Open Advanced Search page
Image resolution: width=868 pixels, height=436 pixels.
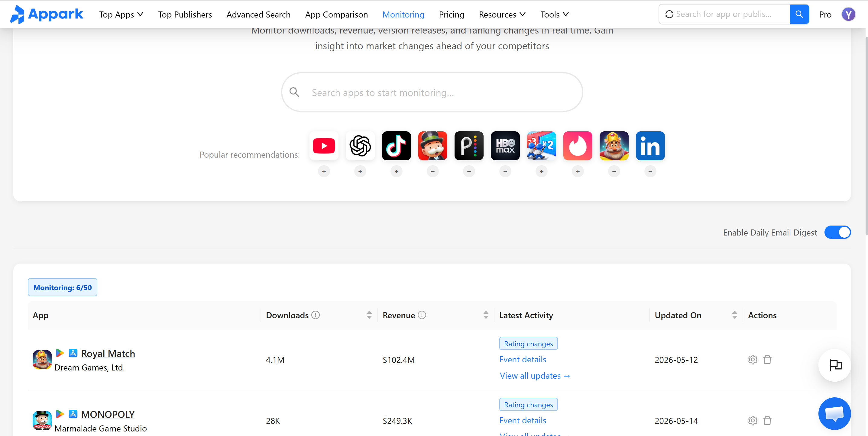pyautogui.click(x=258, y=14)
